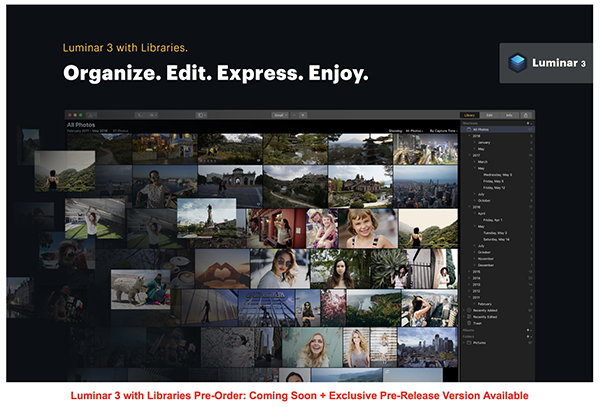Open the By Capture Time sort dropdown
This screenshot has width=600, height=407.
(x=443, y=131)
